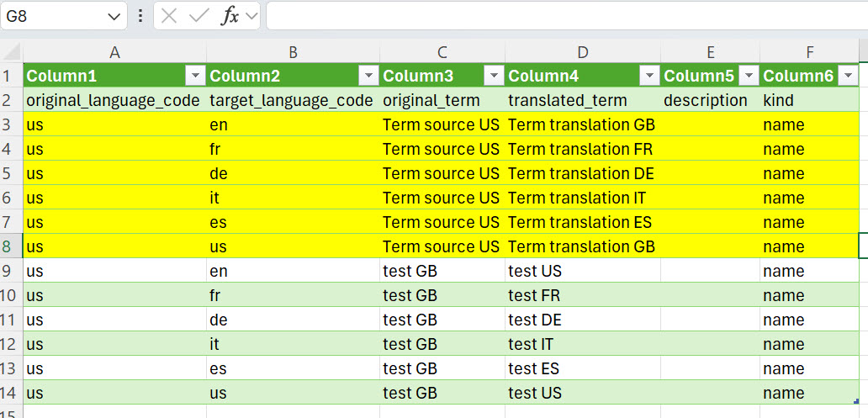Click the Insert Function fx icon
The width and height of the screenshot is (868, 418).
pos(230,17)
